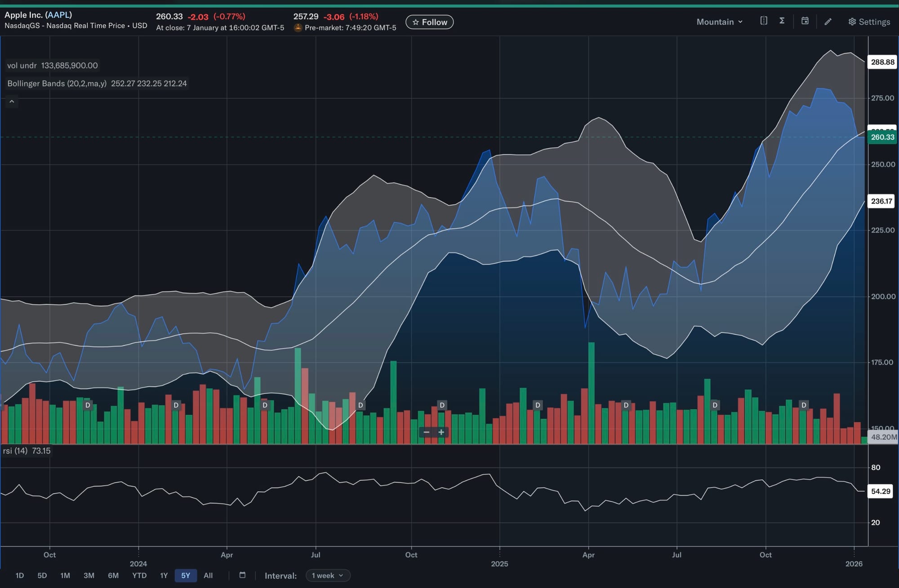Select the YTD range option
Screen dimensions: 899x588
139,575
